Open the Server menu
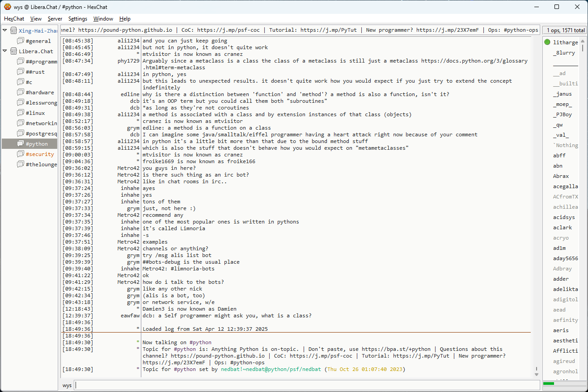This screenshot has width=588, height=392. pyautogui.click(x=55, y=19)
